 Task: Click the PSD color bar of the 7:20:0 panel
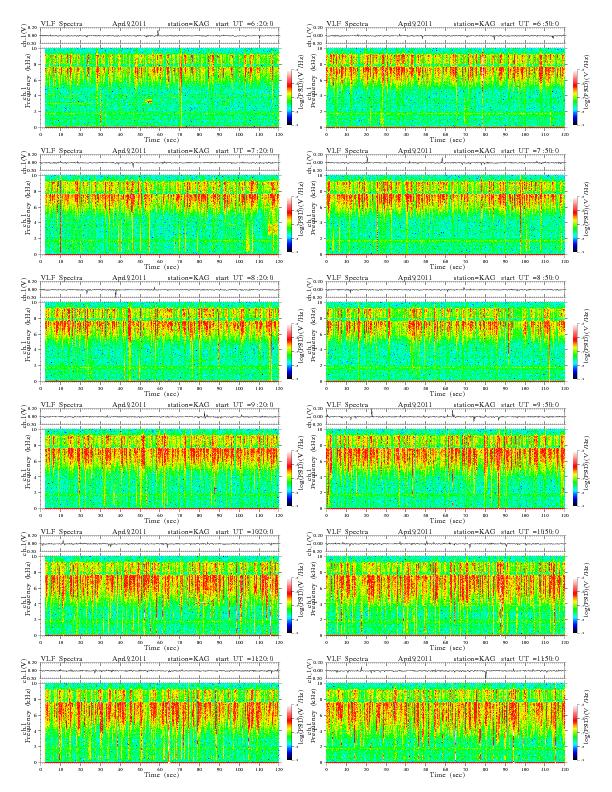click(x=289, y=224)
